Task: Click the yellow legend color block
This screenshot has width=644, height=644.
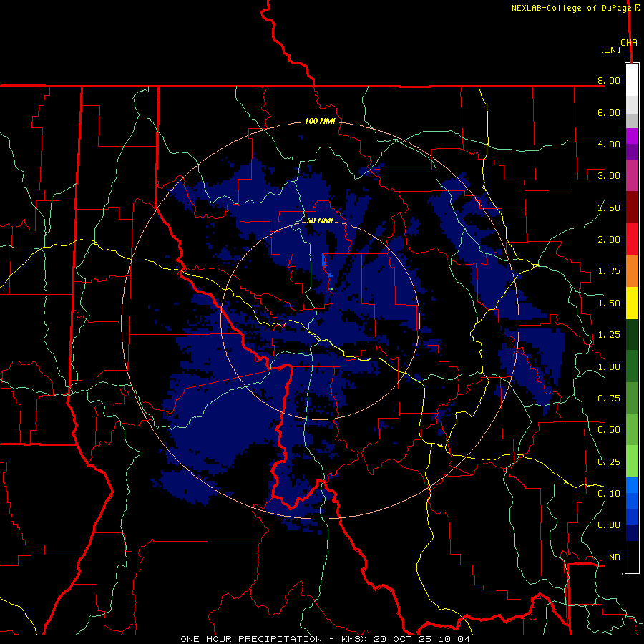Action: click(x=632, y=303)
